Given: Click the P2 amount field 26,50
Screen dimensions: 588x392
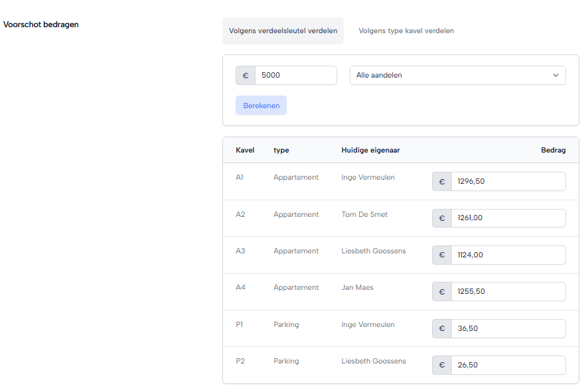Looking at the screenshot, I should (508, 365).
